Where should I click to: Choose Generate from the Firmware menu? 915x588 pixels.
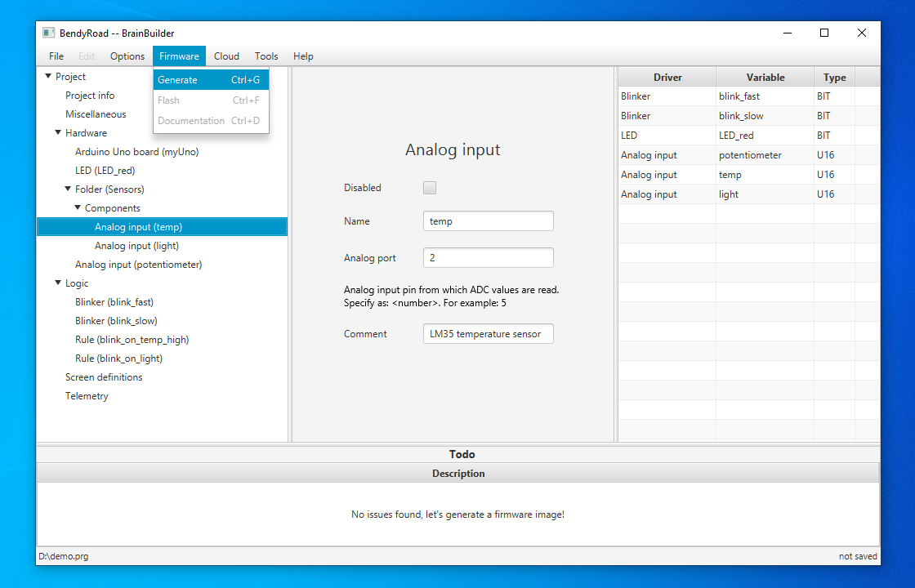[x=211, y=80]
